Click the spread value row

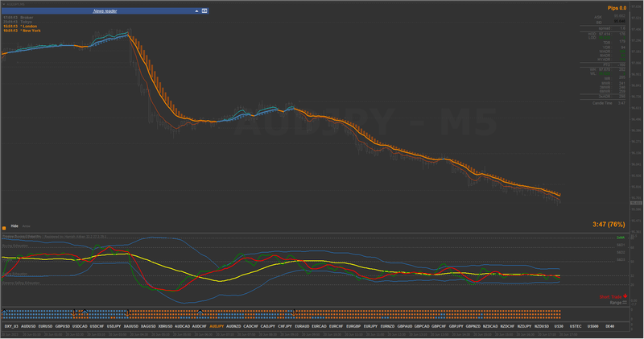612,28
